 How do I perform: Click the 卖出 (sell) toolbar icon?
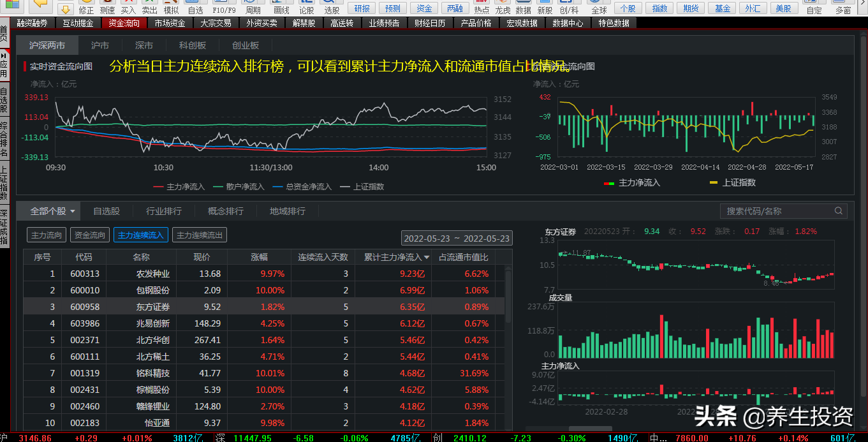tap(149, 7)
